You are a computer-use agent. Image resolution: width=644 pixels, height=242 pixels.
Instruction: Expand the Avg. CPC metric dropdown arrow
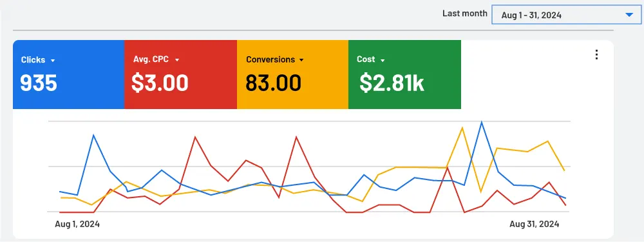(x=177, y=60)
